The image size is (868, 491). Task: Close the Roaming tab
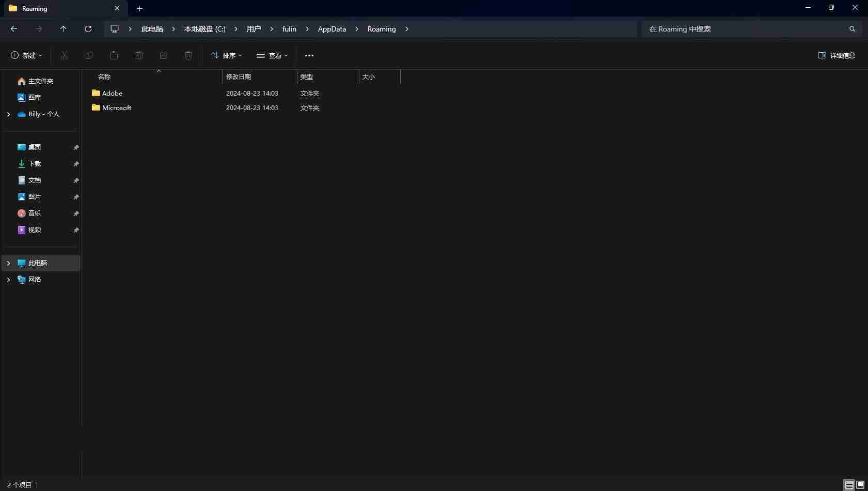tap(117, 8)
